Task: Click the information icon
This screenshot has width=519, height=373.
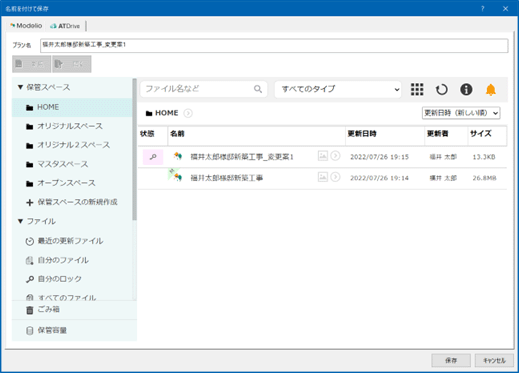Action: (466, 89)
